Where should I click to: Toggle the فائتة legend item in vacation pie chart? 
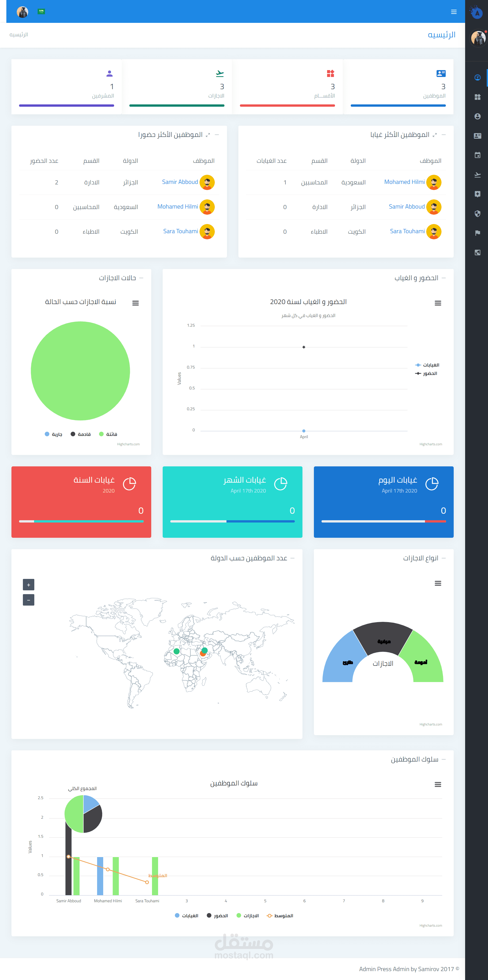[x=108, y=434]
